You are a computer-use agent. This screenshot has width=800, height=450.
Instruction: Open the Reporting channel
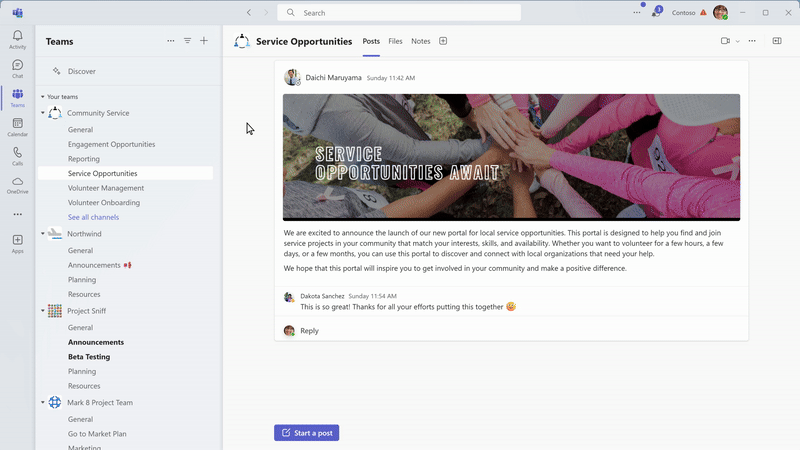click(84, 159)
